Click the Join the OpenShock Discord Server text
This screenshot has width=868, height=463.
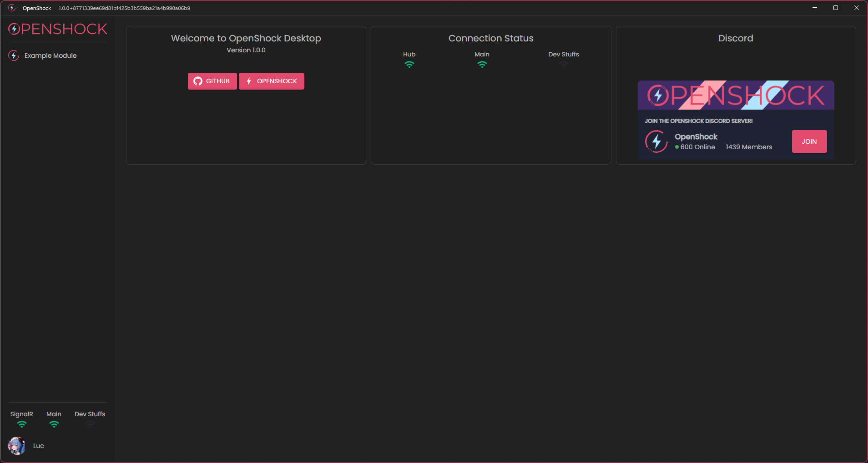[699, 121]
